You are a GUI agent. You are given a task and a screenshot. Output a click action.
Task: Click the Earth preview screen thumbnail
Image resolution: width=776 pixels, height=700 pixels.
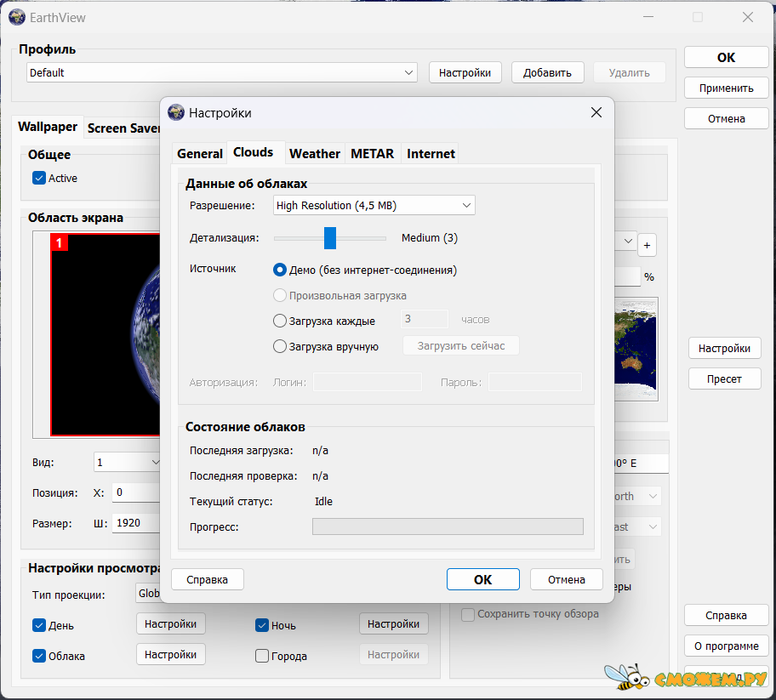pyautogui.click(x=106, y=335)
